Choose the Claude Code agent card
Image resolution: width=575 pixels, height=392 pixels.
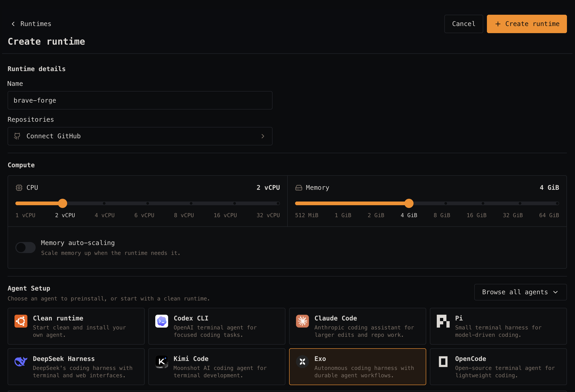(357, 326)
